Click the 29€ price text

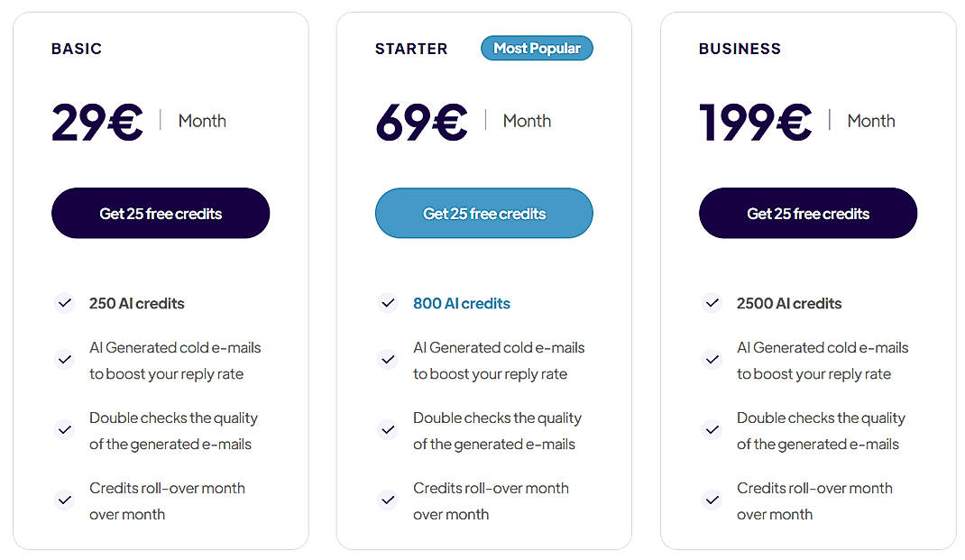point(96,121)
